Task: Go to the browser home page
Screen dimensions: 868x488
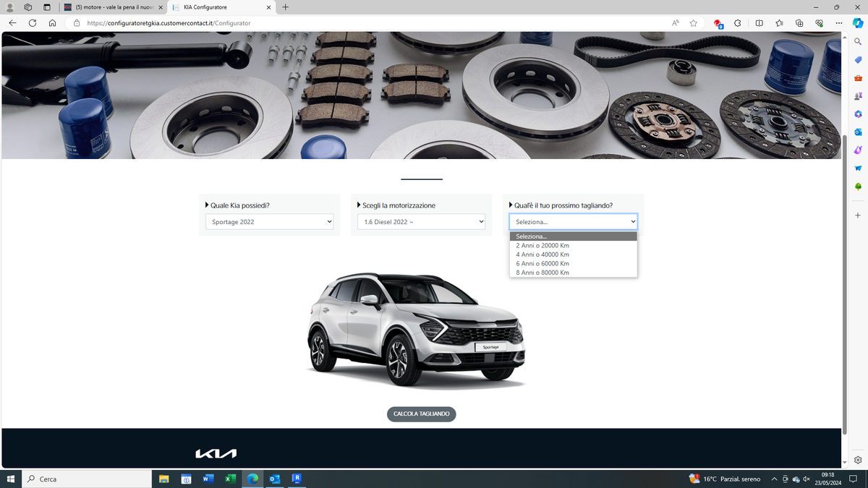Action: [x=53, y=23]
